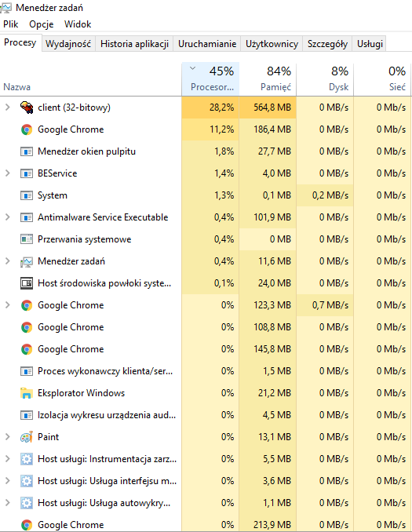The width and height of the screenshot is (412, 532).
Task: Select the Przerwania systemowe icon
Action: 27,239
